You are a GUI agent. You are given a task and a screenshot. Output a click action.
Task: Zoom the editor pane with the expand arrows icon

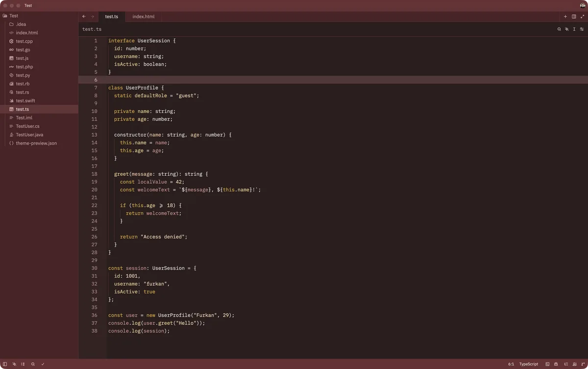(583, 17)
